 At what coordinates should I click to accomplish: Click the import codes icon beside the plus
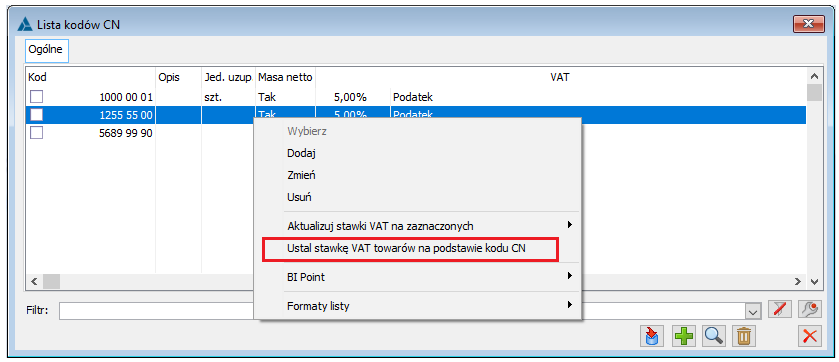click(x=652, y=336)
